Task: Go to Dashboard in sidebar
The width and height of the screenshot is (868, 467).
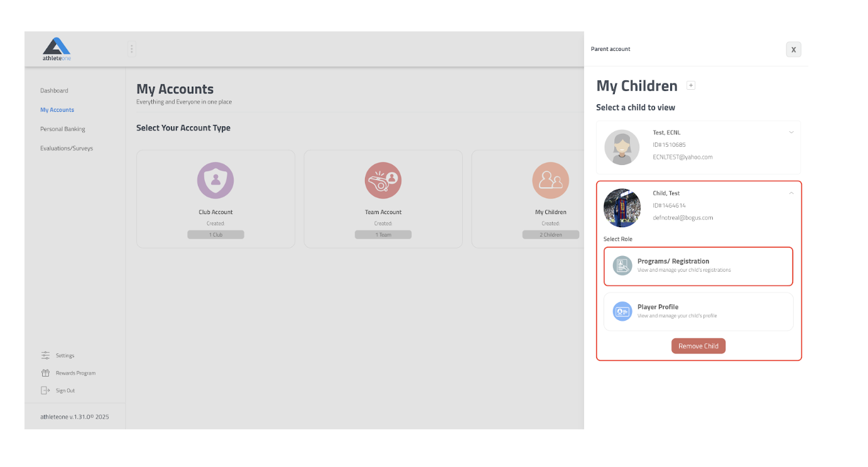Action: point(54,90)
